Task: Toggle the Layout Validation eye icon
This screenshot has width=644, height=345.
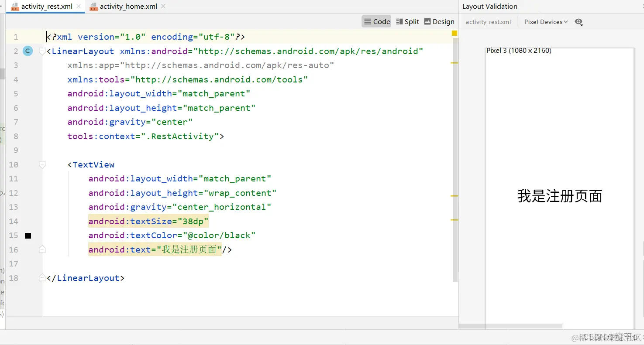Action: 579,22
